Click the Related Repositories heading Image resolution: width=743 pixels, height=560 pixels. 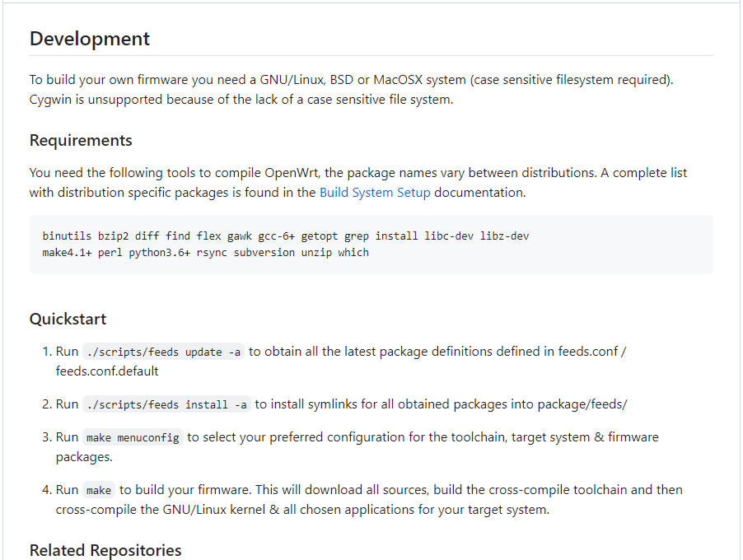pos(105,550)
